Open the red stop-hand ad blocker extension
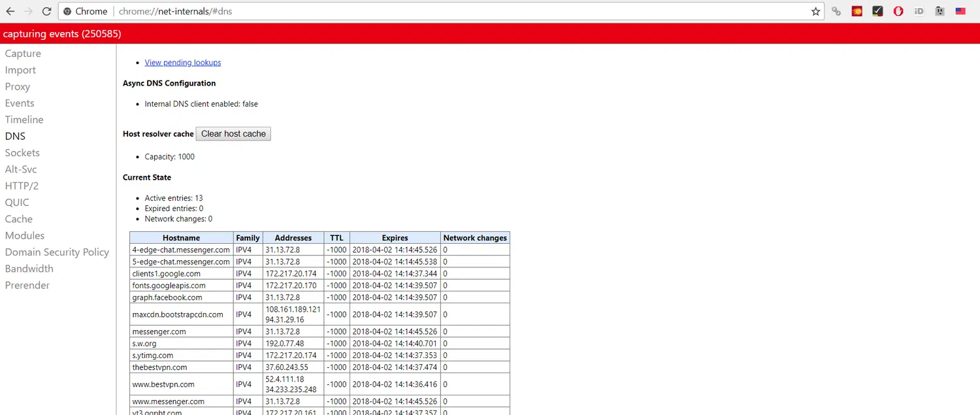Viewport: 980px width, 415px height. point(898,11)
